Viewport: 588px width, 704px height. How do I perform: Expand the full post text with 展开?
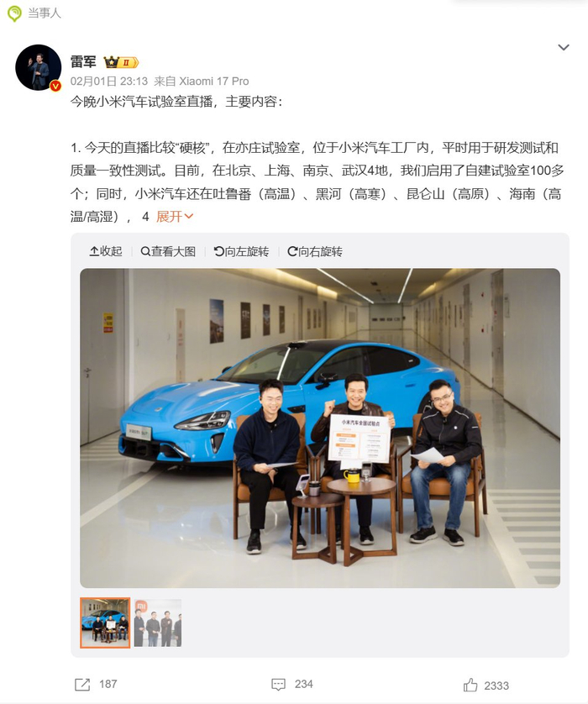coord(175,217)
